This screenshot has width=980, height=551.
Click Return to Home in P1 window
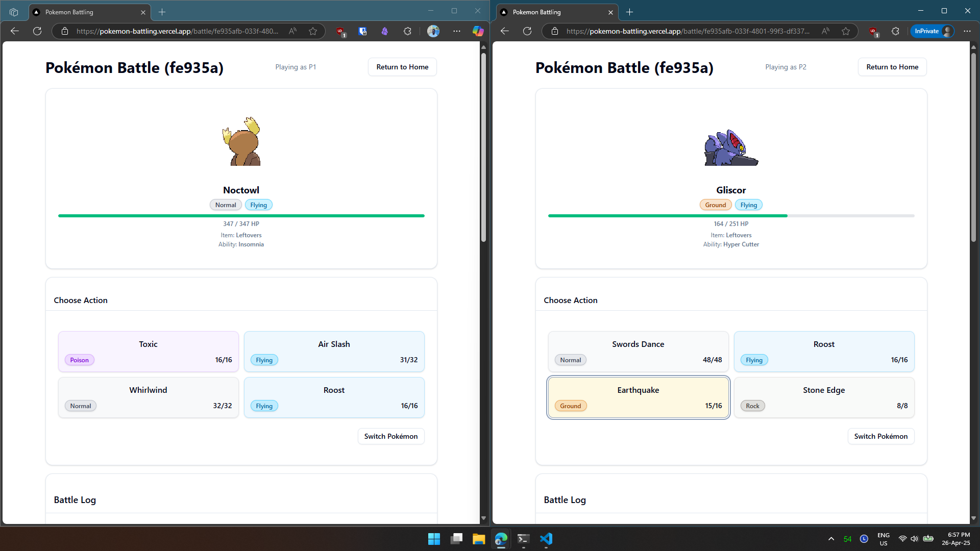pyautogui.click(x=402, y=67)
